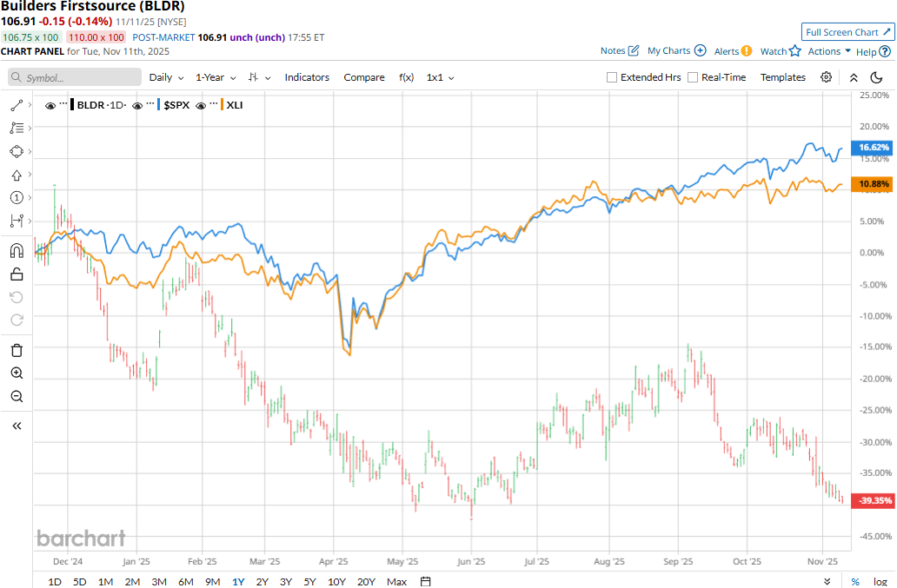Click the lock drawings icon
897x588 pixels.
pos(17,274)
